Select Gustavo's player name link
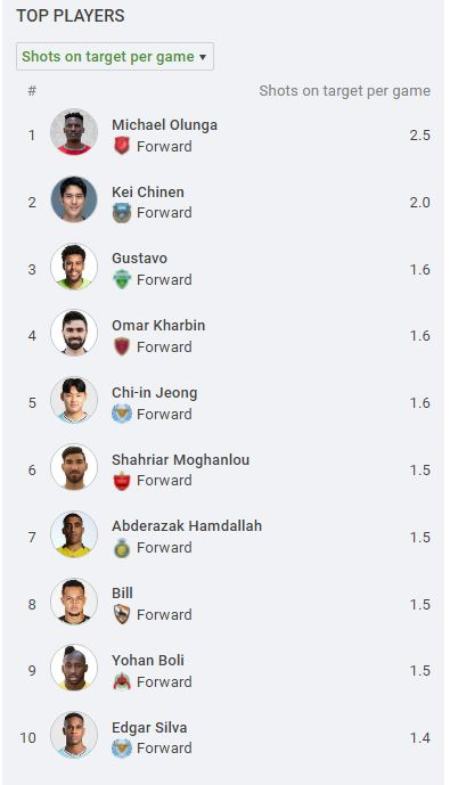Image resolution: width=450 pixels, height=785 pixels. click(x=140, y=258)
